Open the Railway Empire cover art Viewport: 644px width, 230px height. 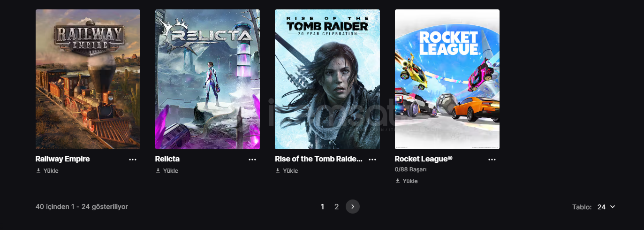pos(88,79)
